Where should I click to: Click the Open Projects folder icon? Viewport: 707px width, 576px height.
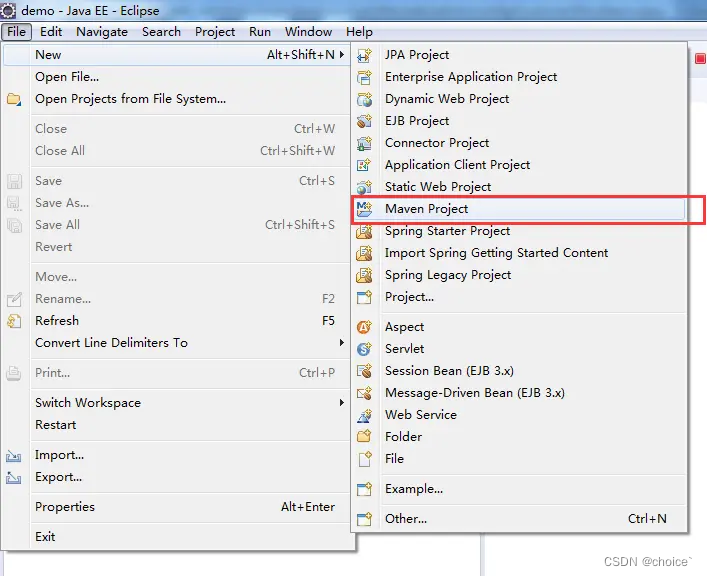(x=14, y=99)
